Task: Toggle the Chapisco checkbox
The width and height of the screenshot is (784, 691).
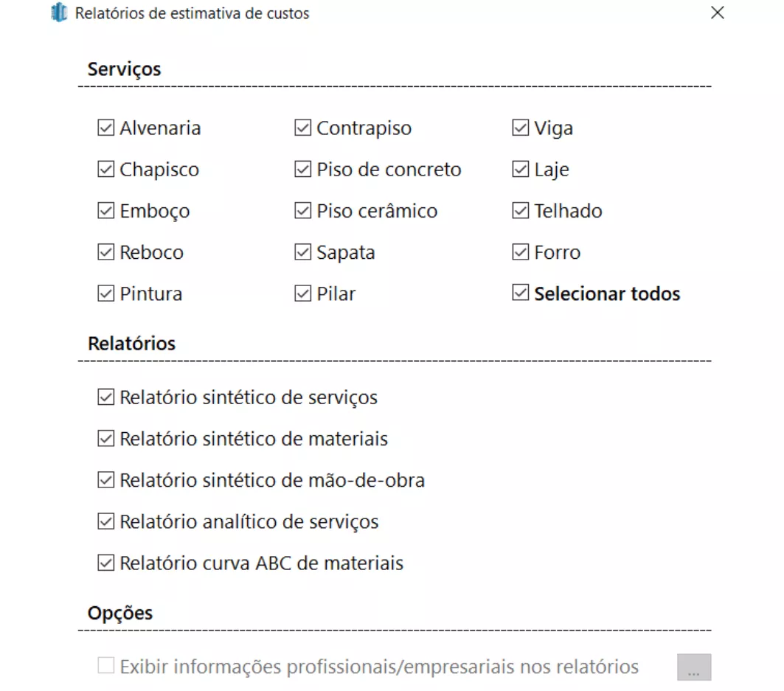Action: point(105,170)
